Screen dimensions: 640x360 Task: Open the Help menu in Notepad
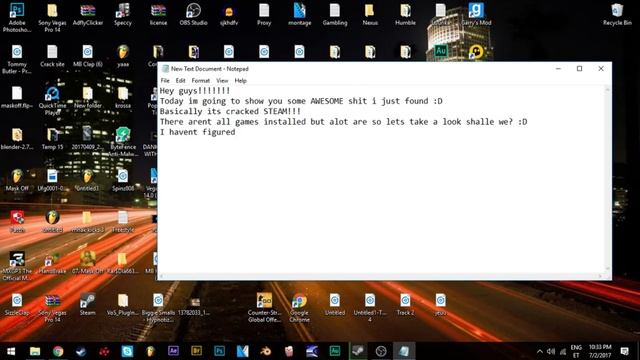click(240, 80)
